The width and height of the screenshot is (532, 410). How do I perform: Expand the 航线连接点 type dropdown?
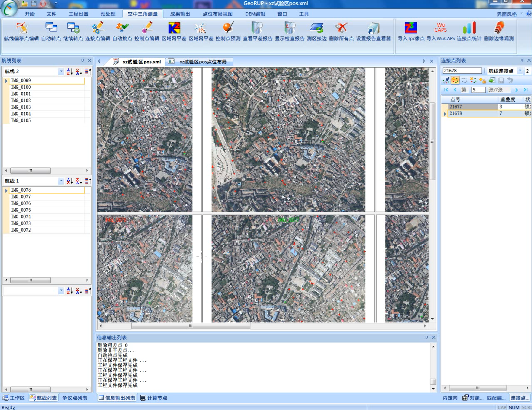coord(520,71)
